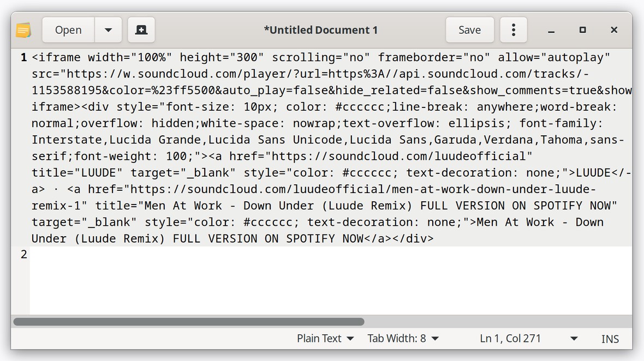
Task: Maximize the editor window
Action: [582, 30]
